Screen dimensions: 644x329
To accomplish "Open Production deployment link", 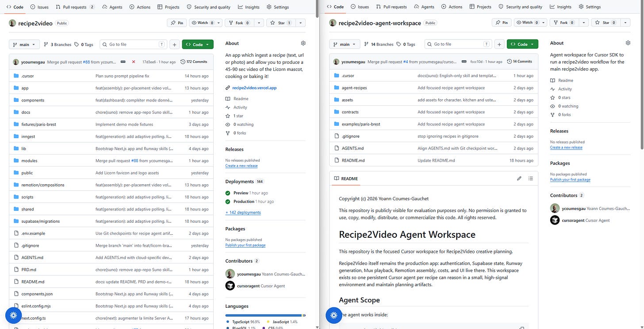I will (244, 201).
